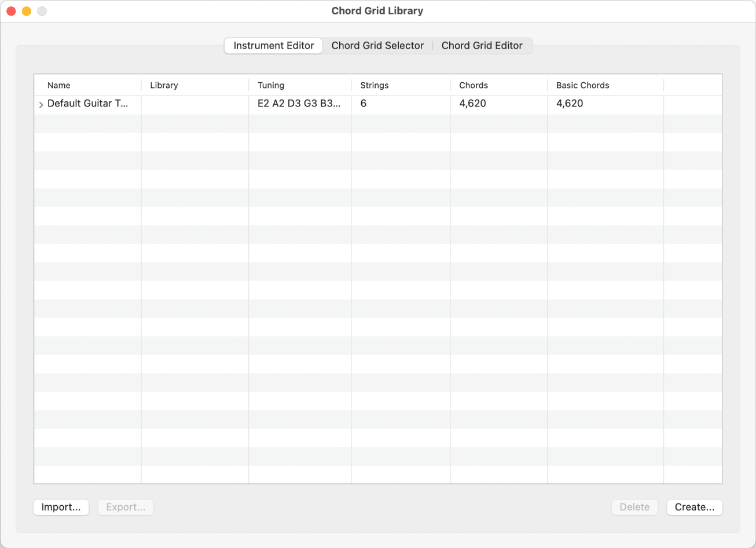Click the Export button
Screen dimensions: 756x548
126,507
